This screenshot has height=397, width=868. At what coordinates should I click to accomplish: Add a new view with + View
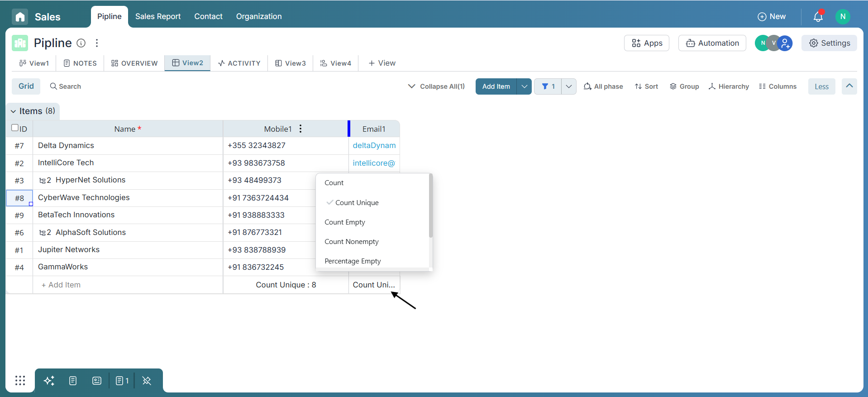click(x=382, y=63)
